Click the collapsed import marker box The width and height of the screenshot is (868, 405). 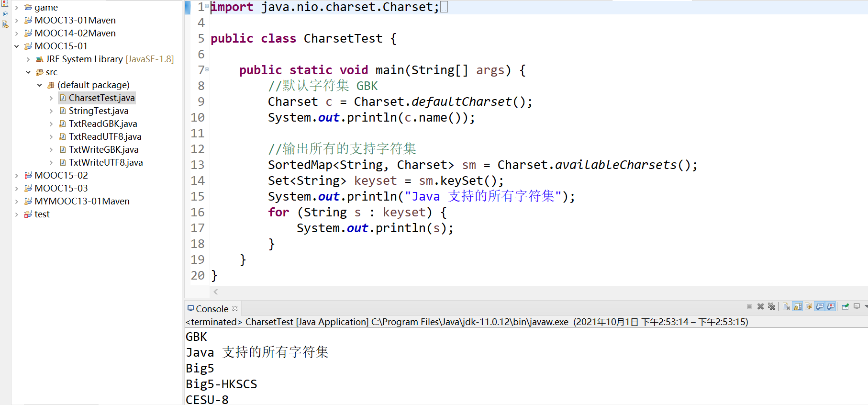click(x=444, y=7)
